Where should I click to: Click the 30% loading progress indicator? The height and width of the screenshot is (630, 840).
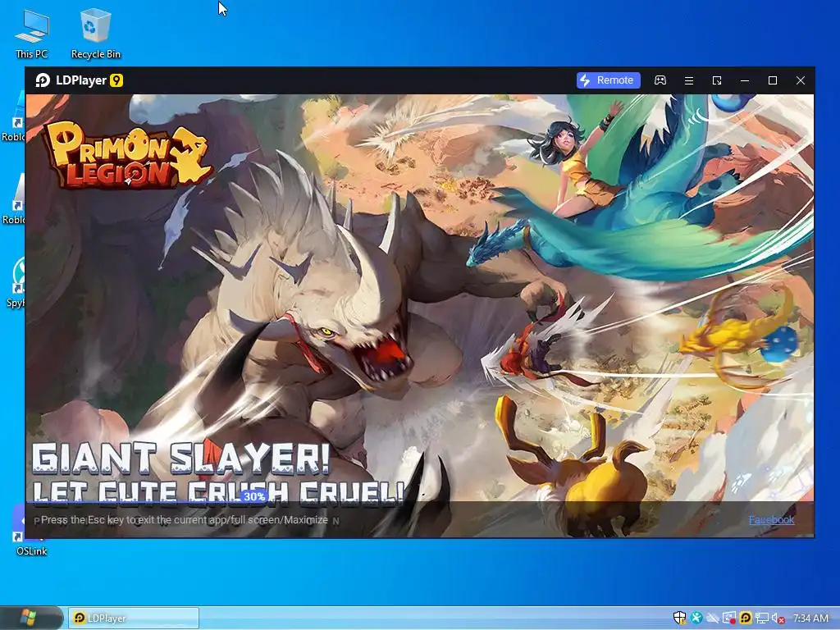click(x=254, y=496)
